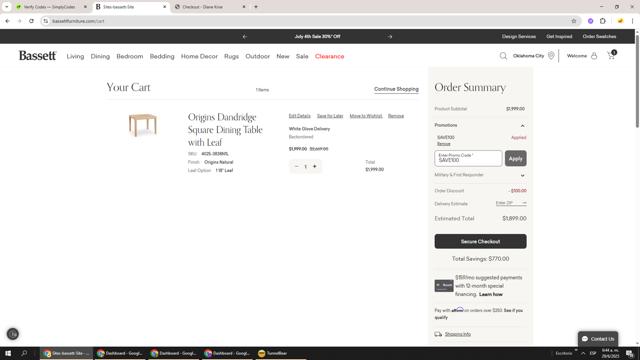Image resolution: width=640 pixels, height=360 pixels.
Task: Open the Clearance menu item
Action: click(x=329, y=56)
